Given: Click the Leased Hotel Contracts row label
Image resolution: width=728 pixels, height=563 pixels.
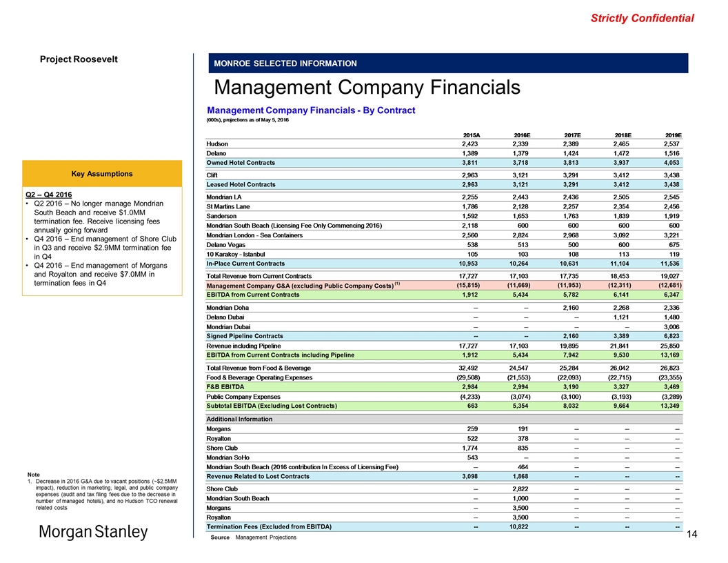Looking at the screenshot, I should [241, 185].
